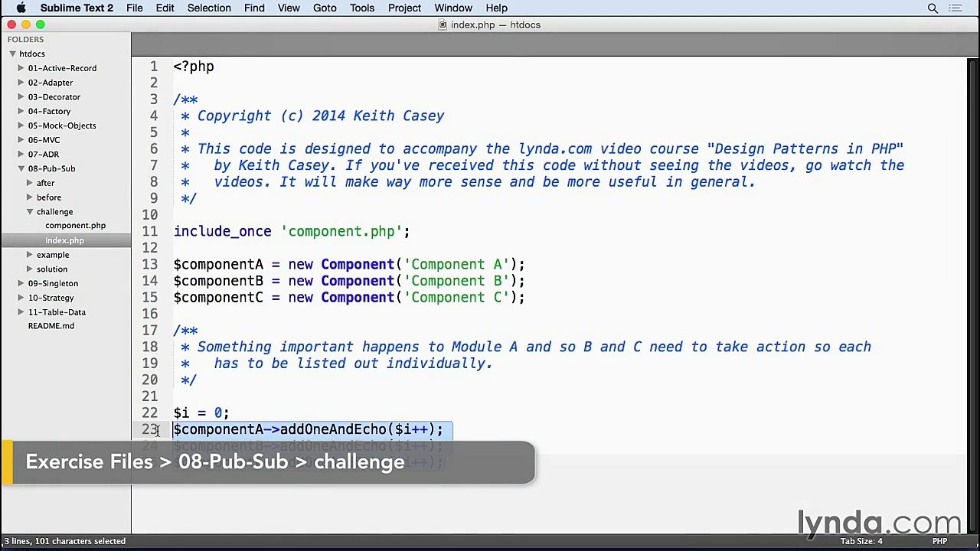Click line number 11 in the gutter
980x551 pixels.
click(149, 232)
